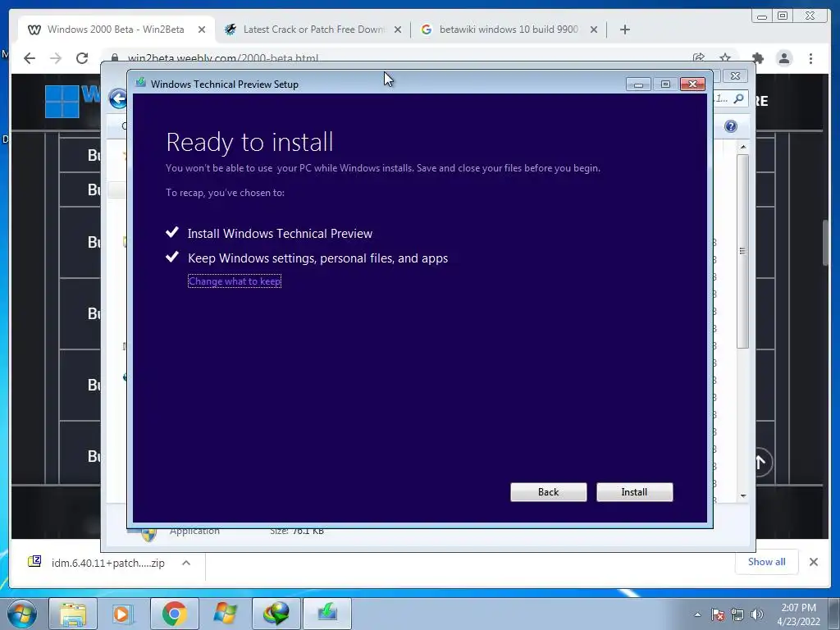Image resolution: width=840 pixels, height=630 pixels.
Task: Click the Chrome page scrollbar thumb
Action: pos(825,241)
